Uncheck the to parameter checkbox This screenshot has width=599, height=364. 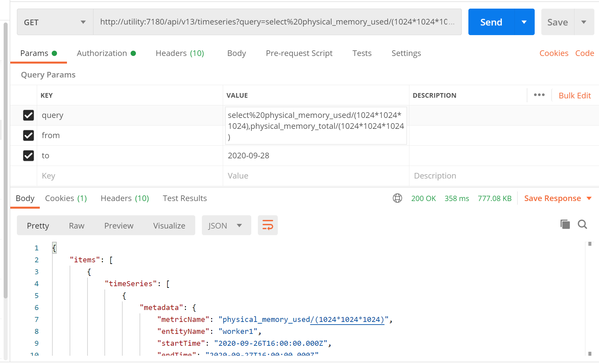[x=29, y=156]
